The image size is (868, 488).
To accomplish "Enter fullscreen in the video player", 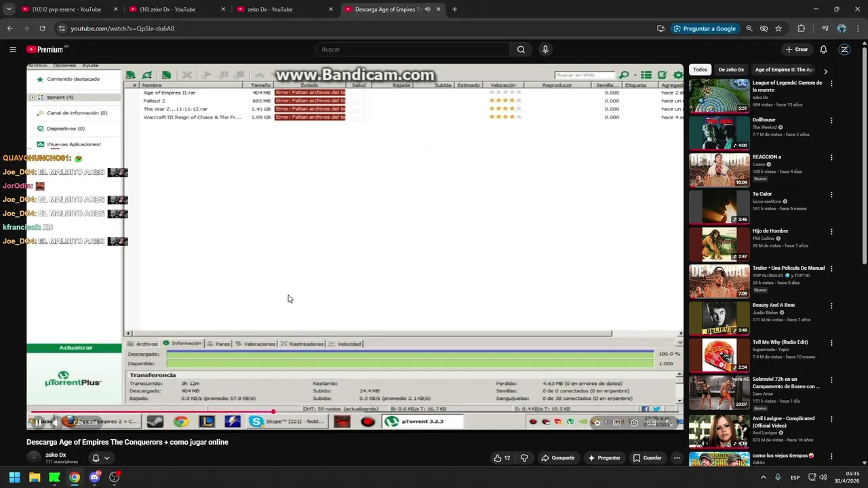I will 669,422.
